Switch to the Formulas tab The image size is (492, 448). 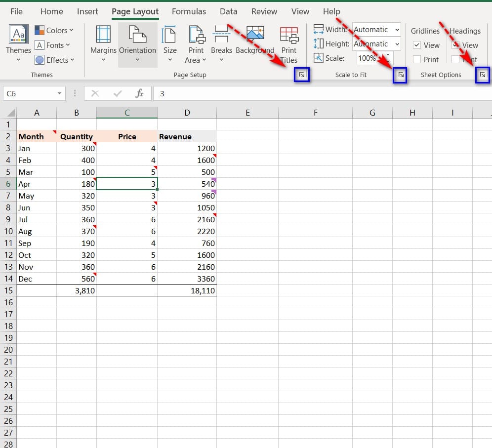(189, 12)
